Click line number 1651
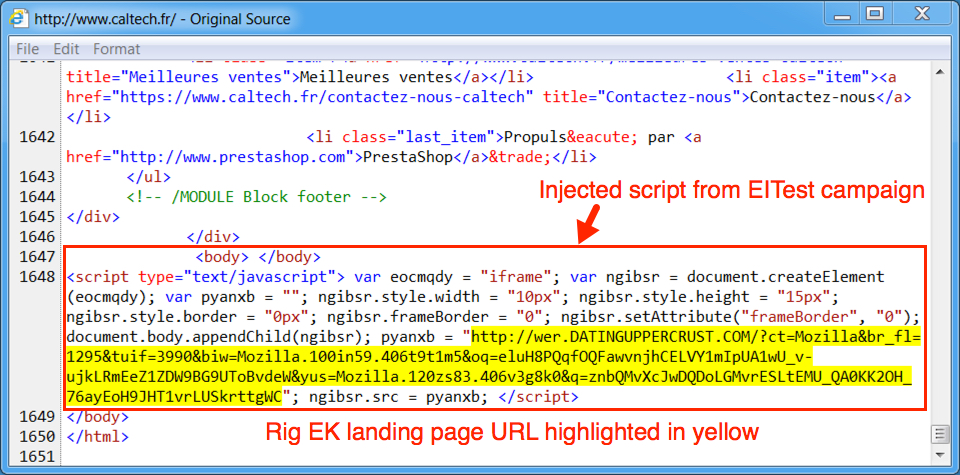 [35, 457]
